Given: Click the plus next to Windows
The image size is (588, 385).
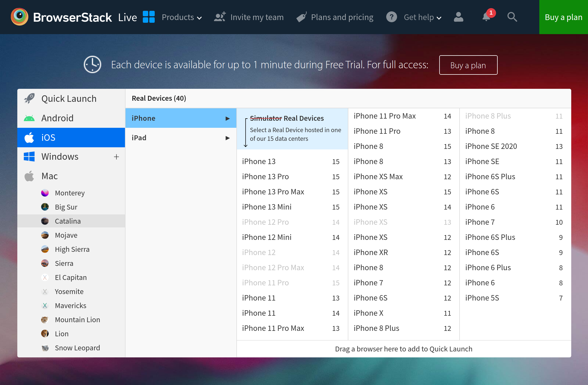Looking at the screenshot, I should (x=116, y=156).
